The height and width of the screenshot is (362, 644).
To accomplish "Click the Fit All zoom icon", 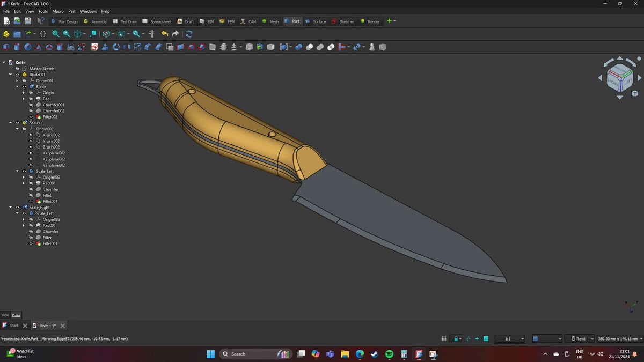I will click(56, 33).
